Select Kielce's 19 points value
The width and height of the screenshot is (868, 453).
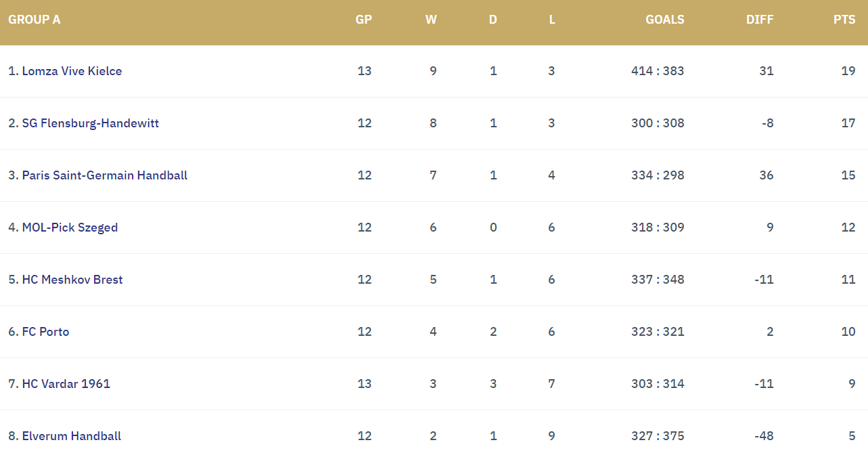coord(848,71)
